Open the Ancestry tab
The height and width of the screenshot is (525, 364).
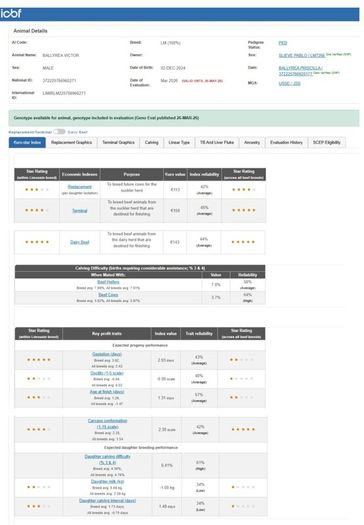point(252,142)
